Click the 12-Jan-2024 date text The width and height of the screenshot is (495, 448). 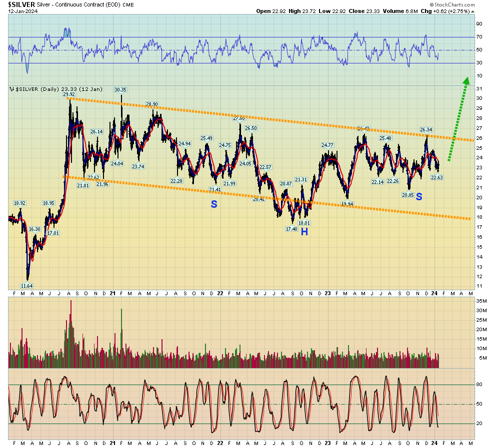pyautogui.click(x=22, y=11)
